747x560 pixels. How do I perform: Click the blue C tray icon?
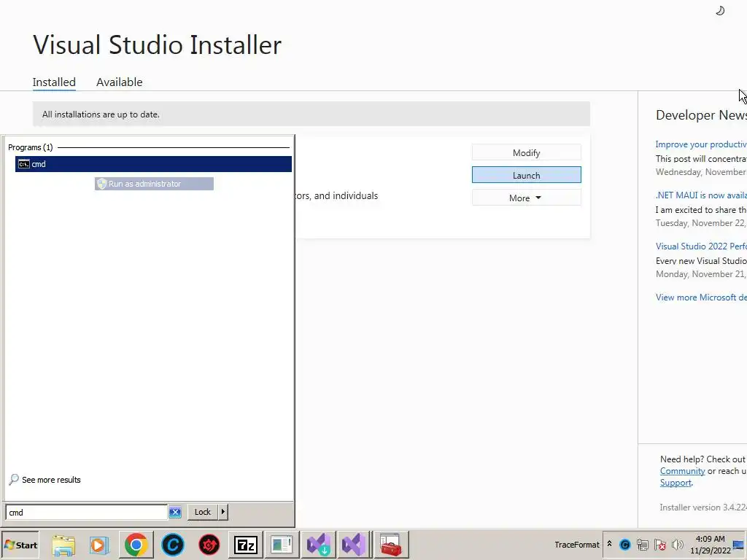pos(625,544)
